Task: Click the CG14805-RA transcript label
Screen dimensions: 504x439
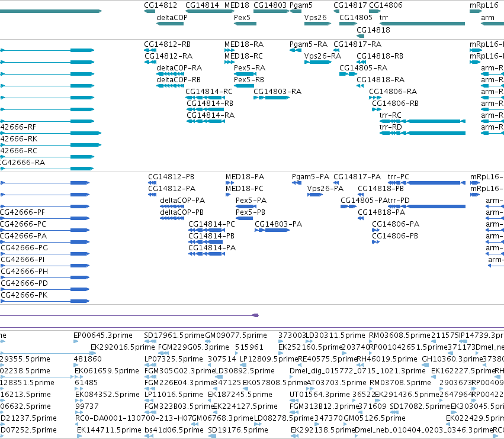Action: [x=363, y=68]
